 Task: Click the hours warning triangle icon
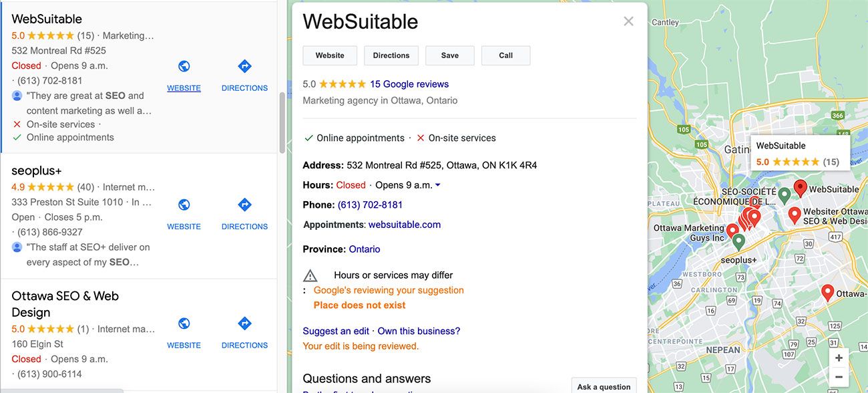coord(310,275)
